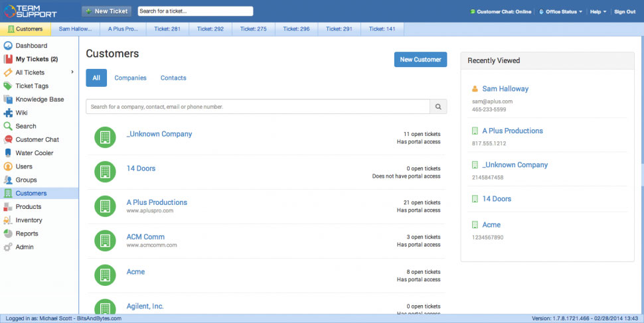Open Inventory via its sidebar icon
Image resolution: width=644 pixels, height=323 pixels.
[x=8, y=220]
